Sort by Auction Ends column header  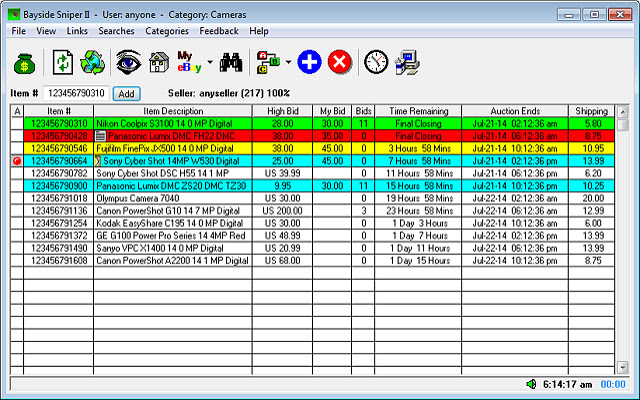515,111
